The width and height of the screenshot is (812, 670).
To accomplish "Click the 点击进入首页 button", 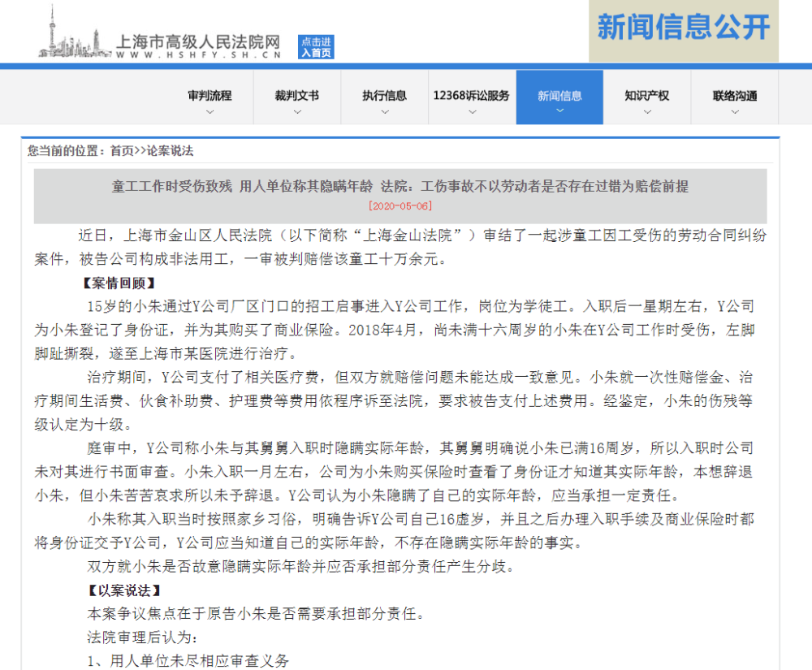I will (316, 47).
